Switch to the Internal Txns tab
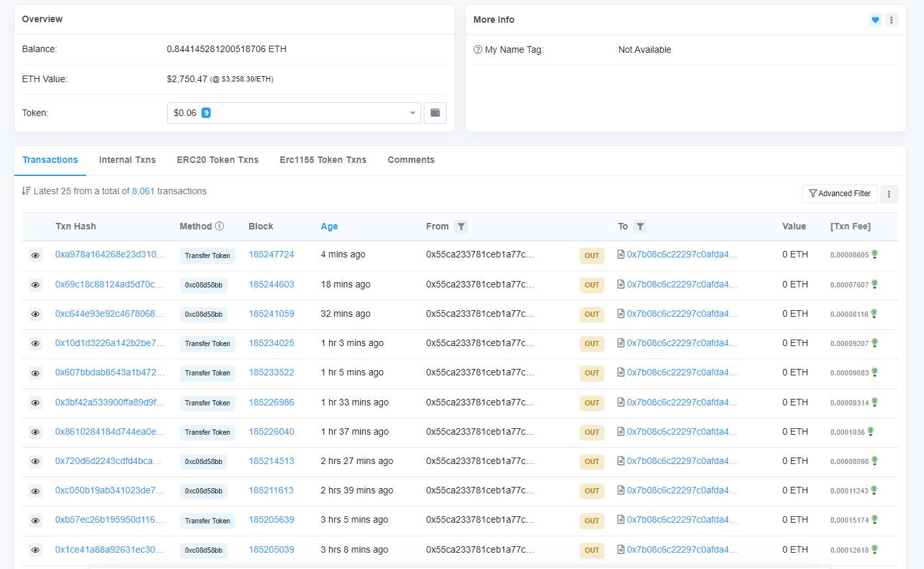 (127, 160)
